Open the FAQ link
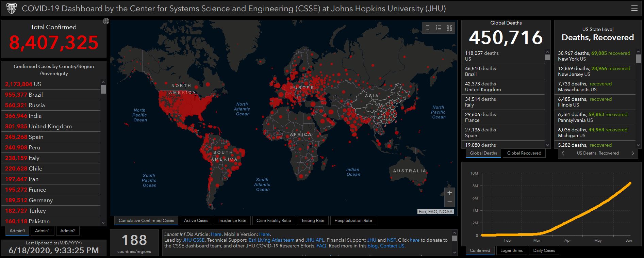 (x=321, y=246)
